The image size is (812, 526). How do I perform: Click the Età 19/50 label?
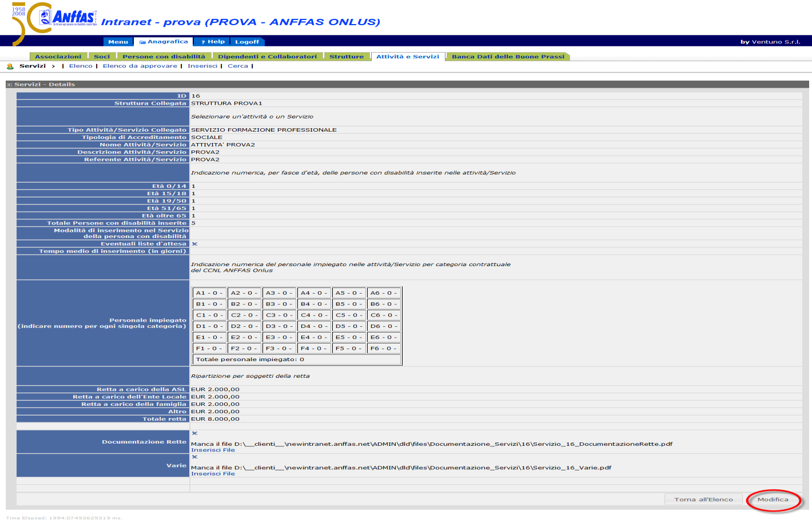coord(167,201)
